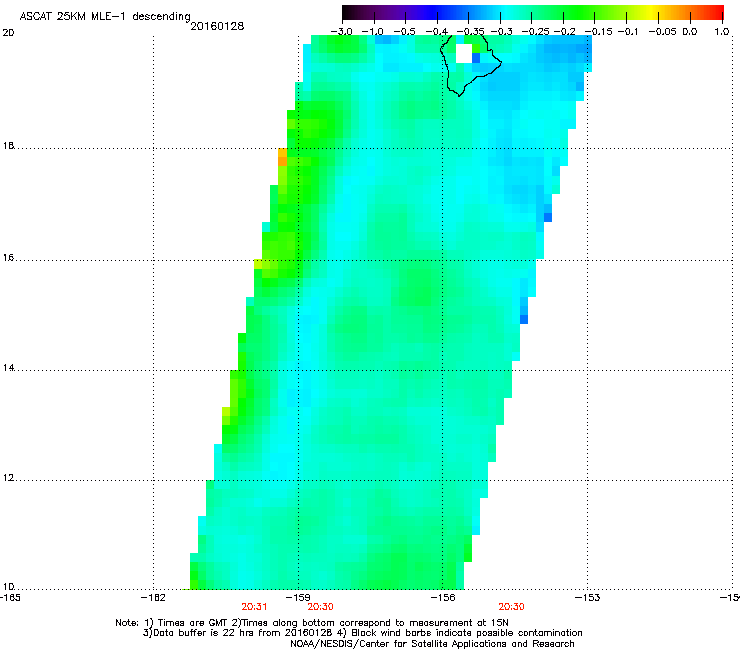Click the date label 20160128
740x650 pixels.
tap(217, 26)
